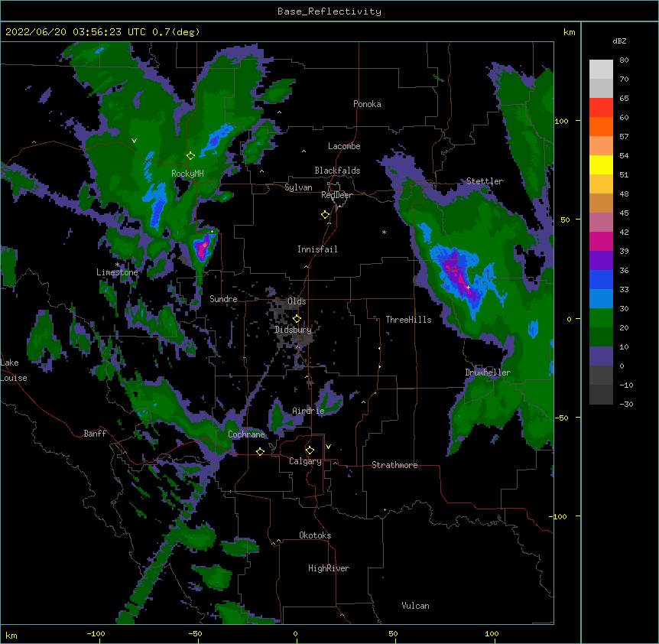
Task: Click the 50 tick on bottom axis
Action: pyautogui.click(x=393, y=633)
